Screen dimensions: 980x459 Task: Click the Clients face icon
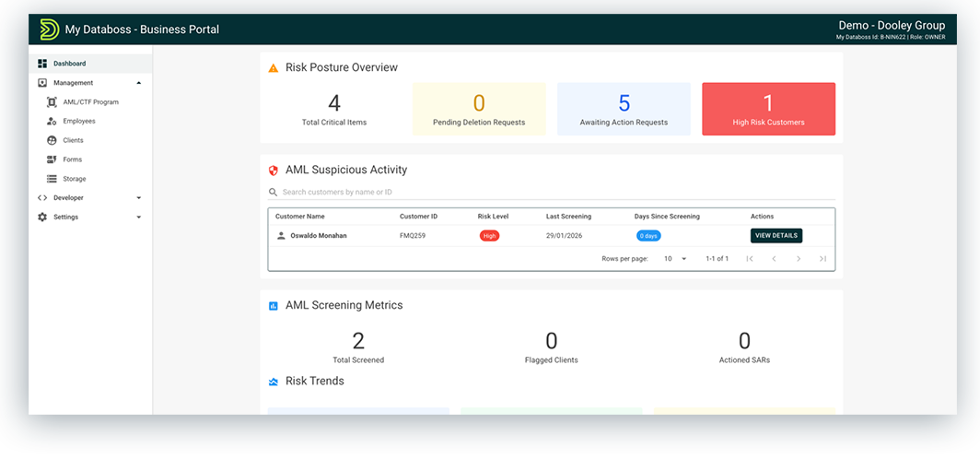52,141
